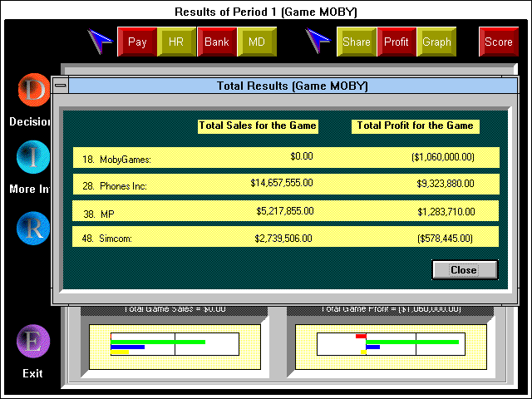Image resolution: width=532 pixels, height=399 pixels.
Task: Click the green bar in the profit chart
Action: [412, 342]
